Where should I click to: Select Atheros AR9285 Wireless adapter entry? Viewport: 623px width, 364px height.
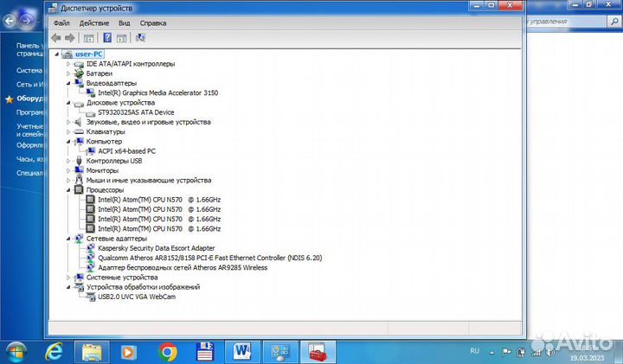coord(183,267)
